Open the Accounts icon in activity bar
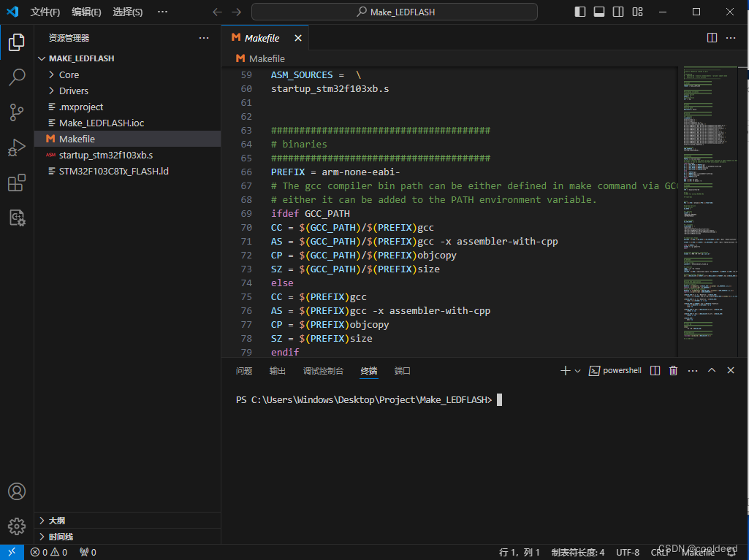Viewport: 749px width, 560px height. coord(17,491)
